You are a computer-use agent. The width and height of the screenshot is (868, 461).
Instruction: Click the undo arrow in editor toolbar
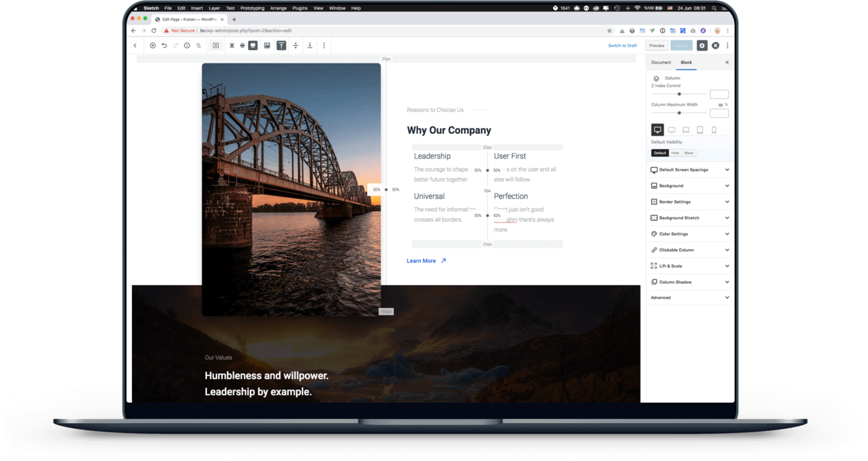[164, 45]
